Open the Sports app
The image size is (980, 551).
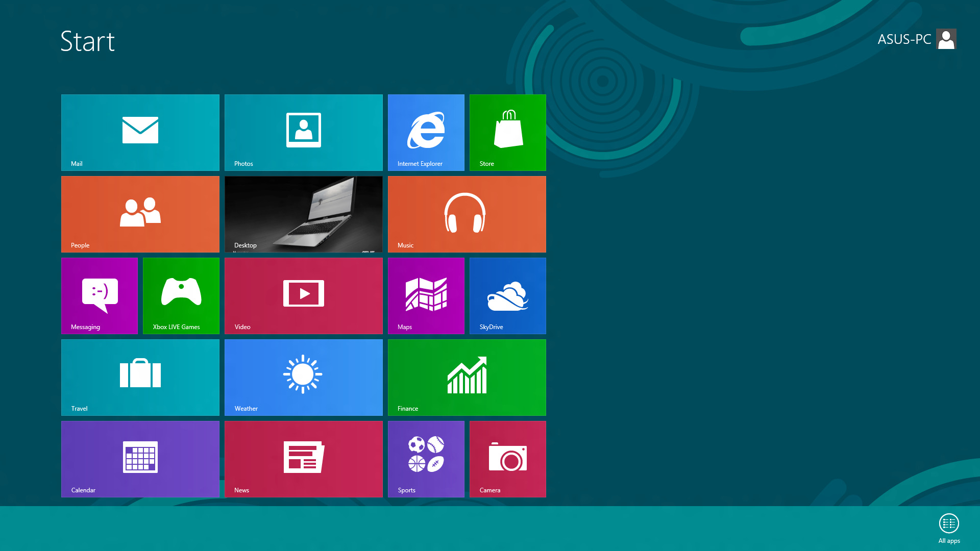point(426,459)
